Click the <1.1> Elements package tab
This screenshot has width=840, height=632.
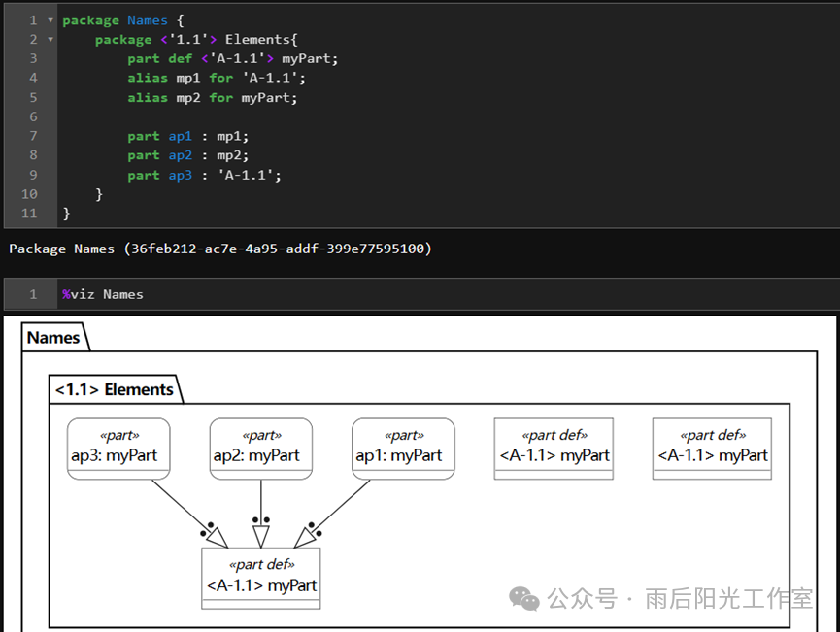[x=115, y=389]
